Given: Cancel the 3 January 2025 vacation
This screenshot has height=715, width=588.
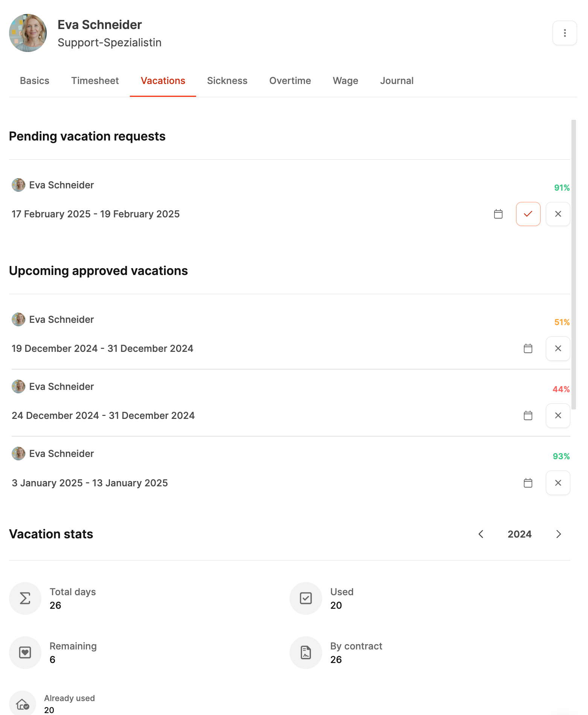Looking at the screenshot, I should click(558, 483).
